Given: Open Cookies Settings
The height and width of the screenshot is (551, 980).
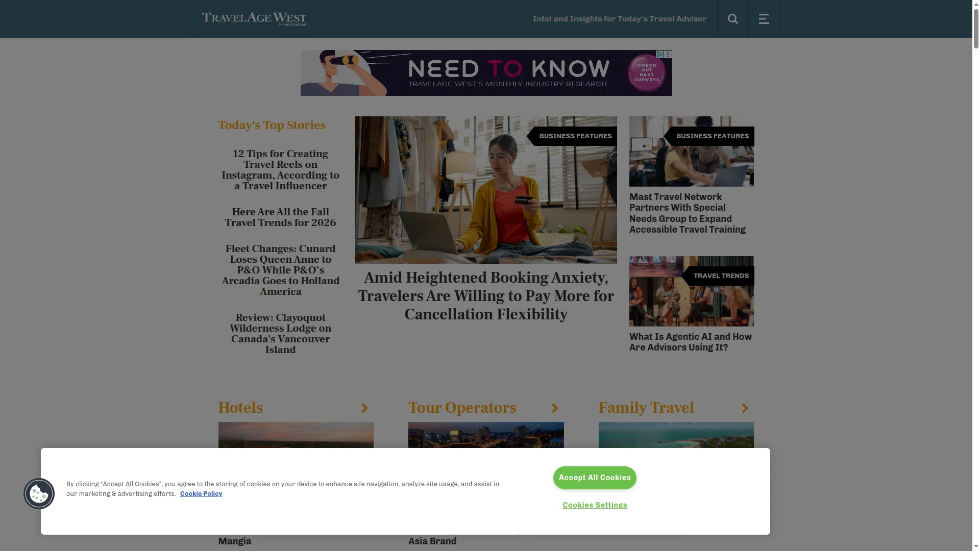Looking at the screenshot, I should [x=595, y=505].
